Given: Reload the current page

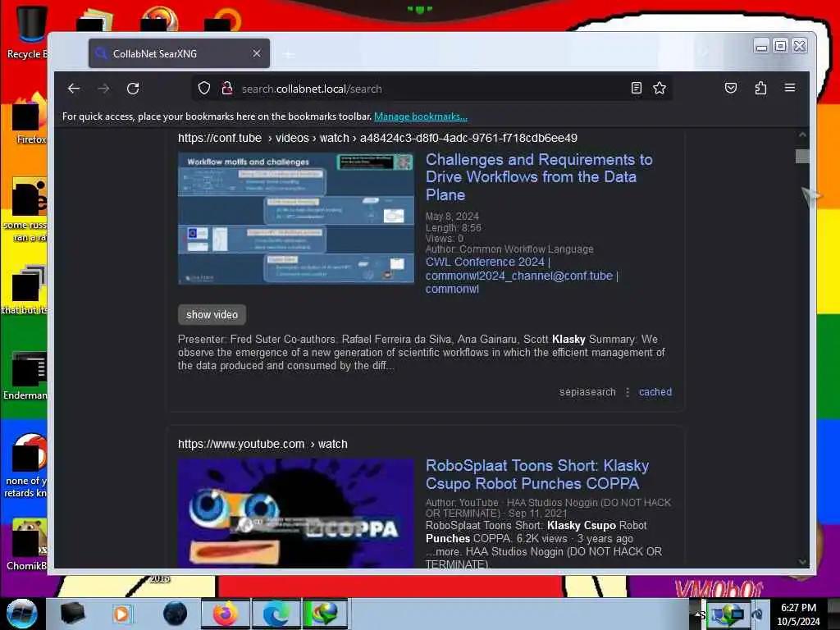Looking at the screenshot, I should click(133, 89).
